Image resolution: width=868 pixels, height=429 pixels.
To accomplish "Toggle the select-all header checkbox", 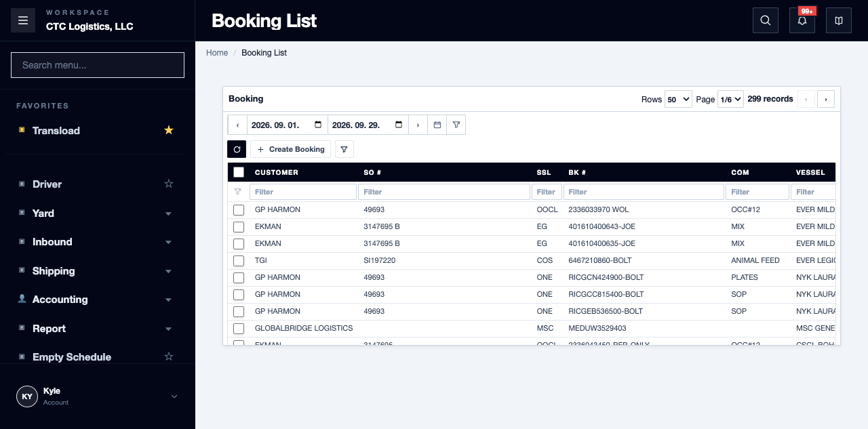I will (239, 172).
